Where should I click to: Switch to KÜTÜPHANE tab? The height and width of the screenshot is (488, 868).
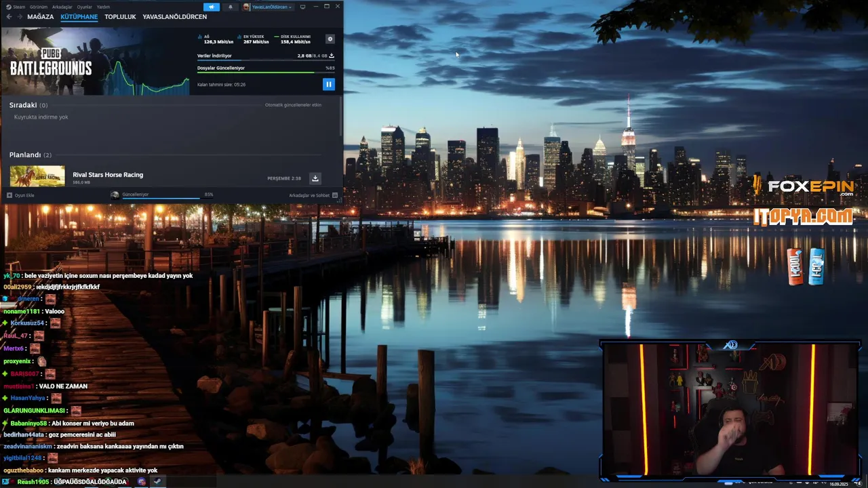79,17
